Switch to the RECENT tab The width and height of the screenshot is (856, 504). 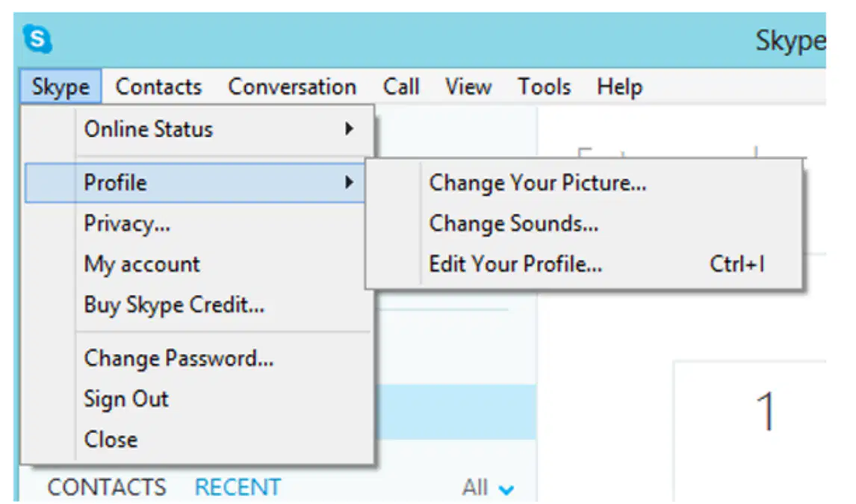point(238,487)
